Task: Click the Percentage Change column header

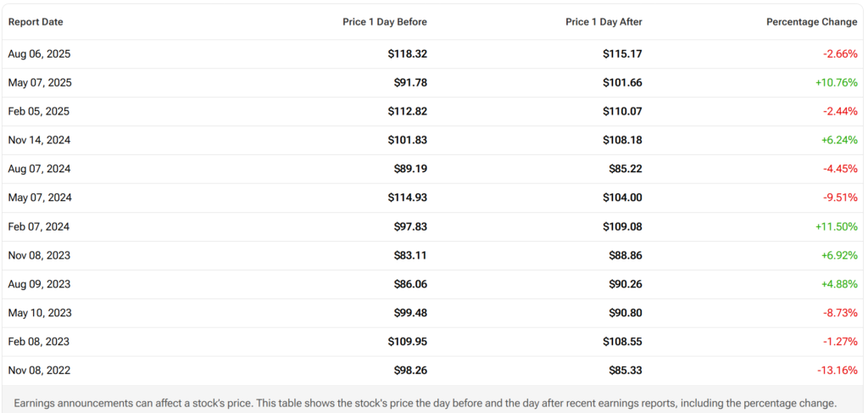Action: tap(811, 21)
